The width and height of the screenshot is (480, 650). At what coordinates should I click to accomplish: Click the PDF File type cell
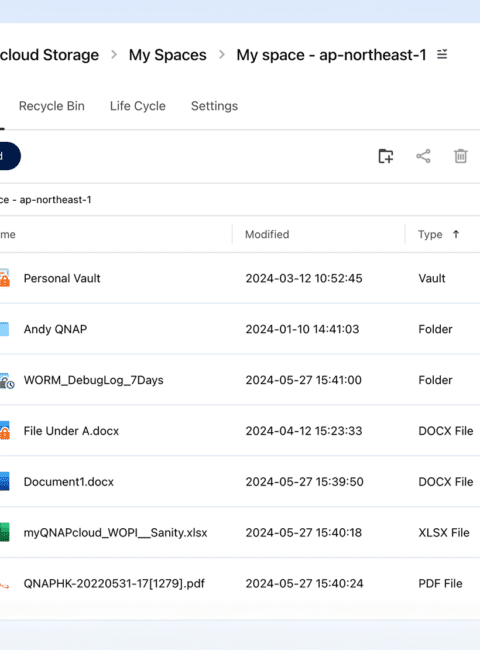(440, 584)
